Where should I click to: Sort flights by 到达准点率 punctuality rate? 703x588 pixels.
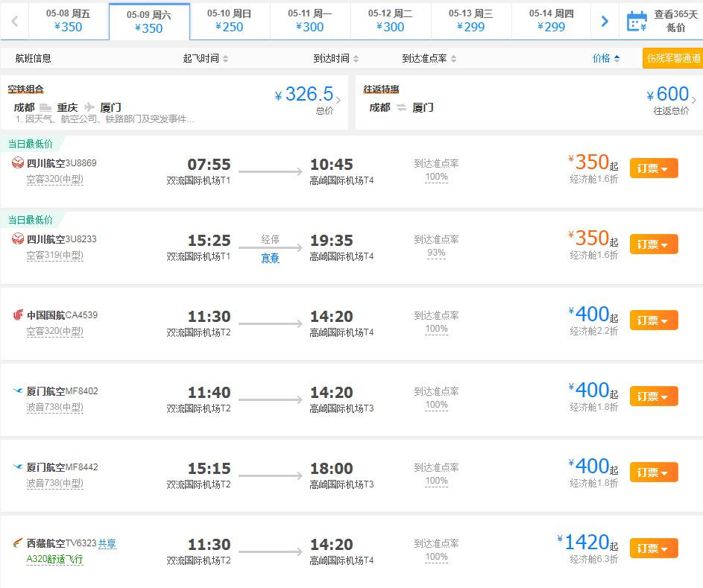[x=429, y=58]
